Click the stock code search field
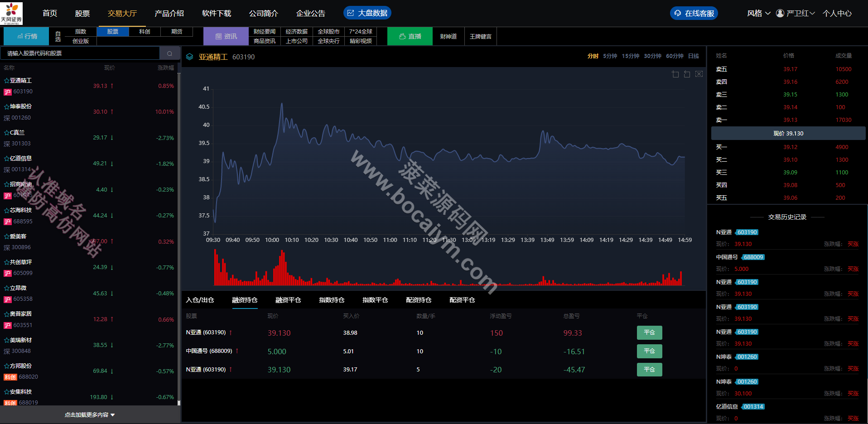 click(80, 53)
